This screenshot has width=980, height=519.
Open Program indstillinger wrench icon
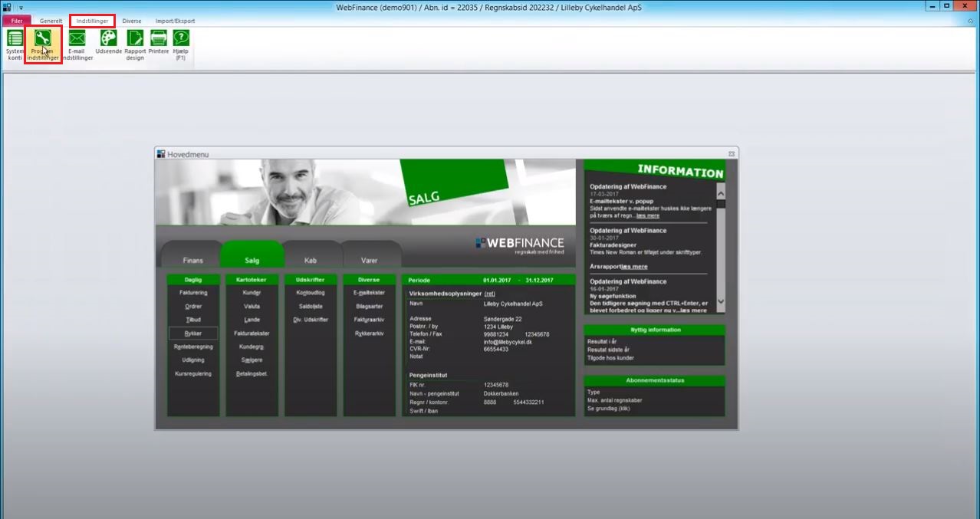click(43, 44)
